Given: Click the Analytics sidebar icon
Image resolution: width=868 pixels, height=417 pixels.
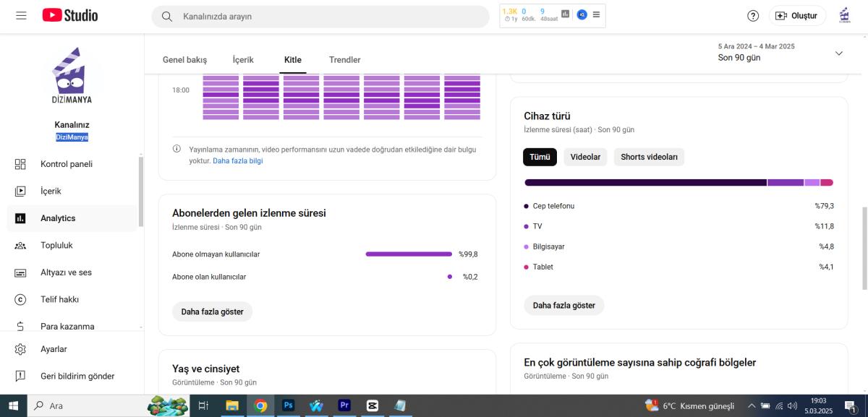Looking at the screenshot, I should (20, 218).
